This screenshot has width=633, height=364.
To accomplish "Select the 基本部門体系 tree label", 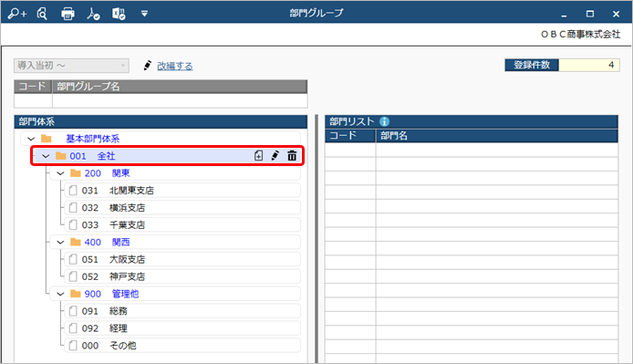I will tap(93, 139).
